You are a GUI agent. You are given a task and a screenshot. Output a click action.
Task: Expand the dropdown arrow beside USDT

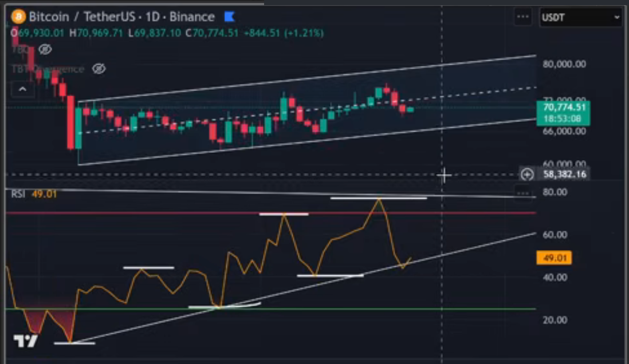tap(616, 17)
